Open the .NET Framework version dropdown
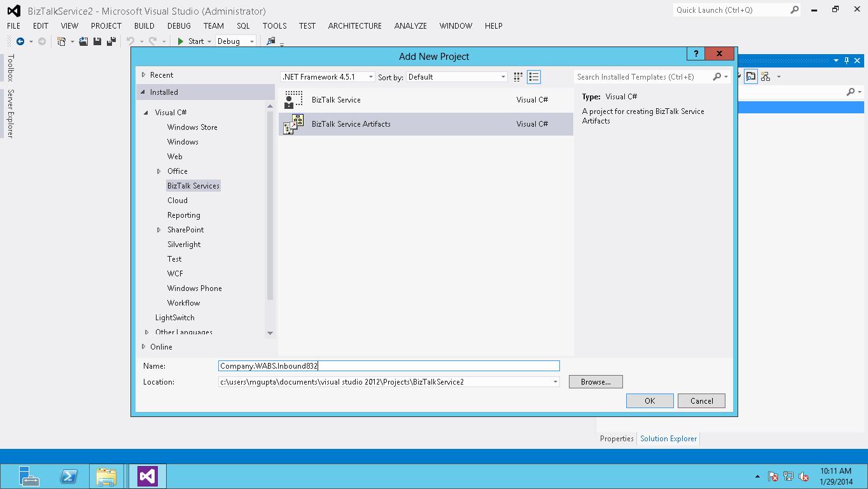 (x=370, y=77)
